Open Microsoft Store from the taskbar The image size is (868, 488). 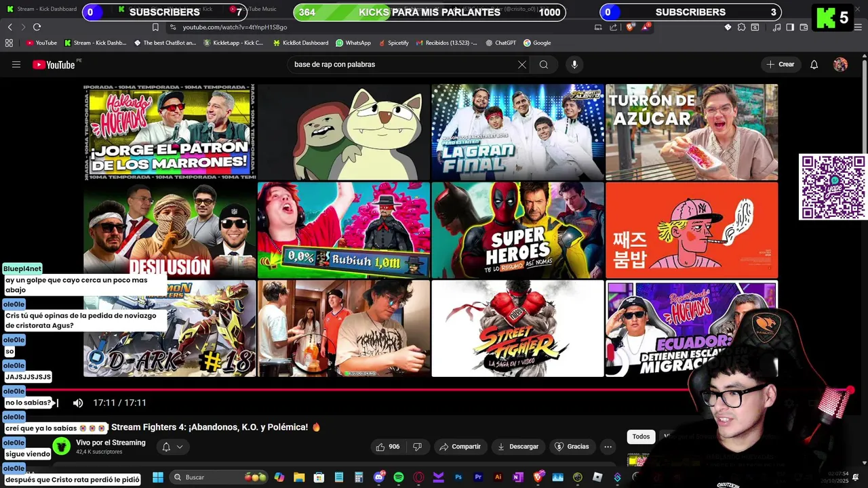319,477
